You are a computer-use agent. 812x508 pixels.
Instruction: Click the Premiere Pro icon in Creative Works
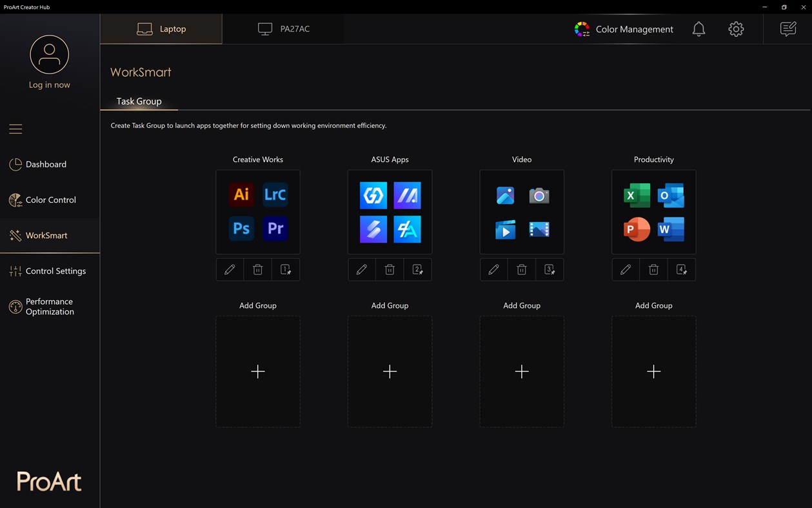[x=275, y=229]
